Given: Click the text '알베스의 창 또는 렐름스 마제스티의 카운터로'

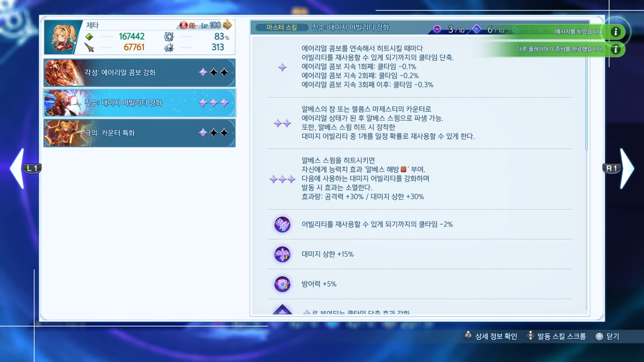Looking at the screenshot, I should pos(366,109).
